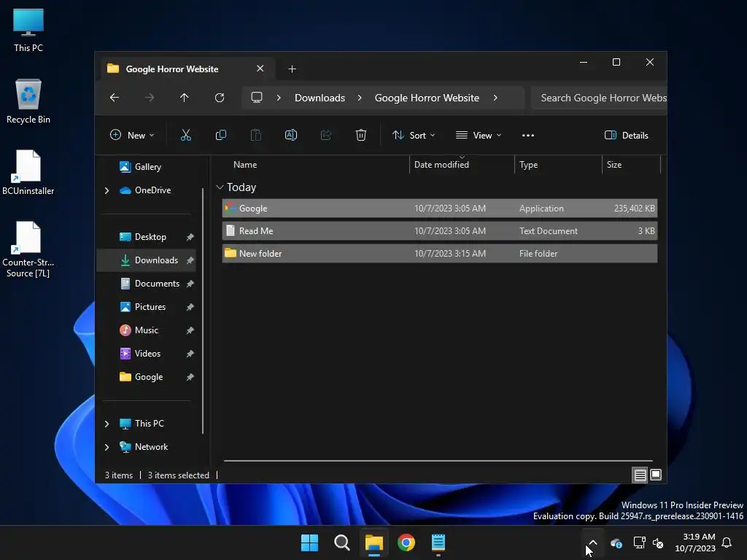The width and height of the screenshot is (747, 560).
Task: Sort by Size column header
Action: [x=631, y=165]
